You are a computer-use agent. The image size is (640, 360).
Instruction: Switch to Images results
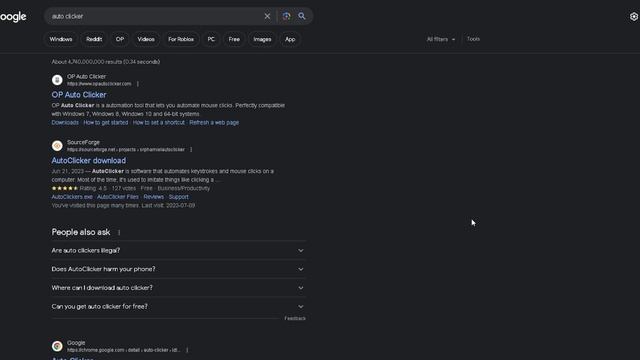click(262, 39)
